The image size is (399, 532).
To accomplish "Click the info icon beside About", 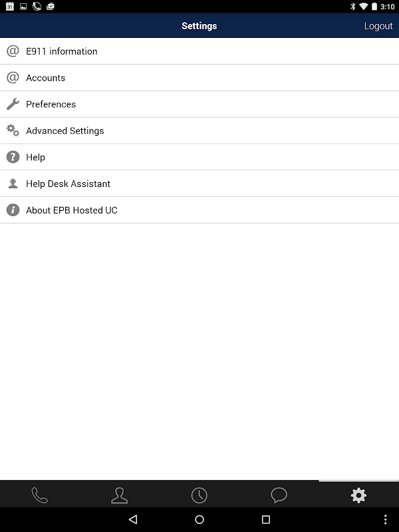I will click(x=13, y=210).
